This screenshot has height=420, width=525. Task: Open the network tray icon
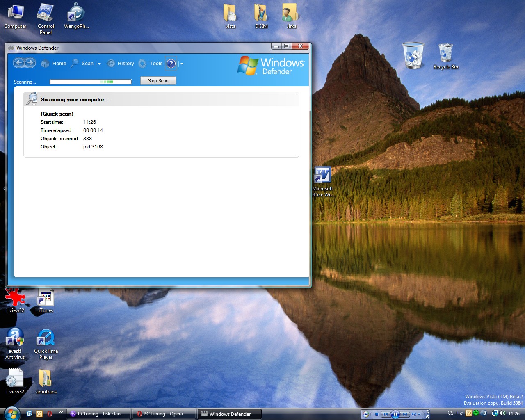[495, 413]
